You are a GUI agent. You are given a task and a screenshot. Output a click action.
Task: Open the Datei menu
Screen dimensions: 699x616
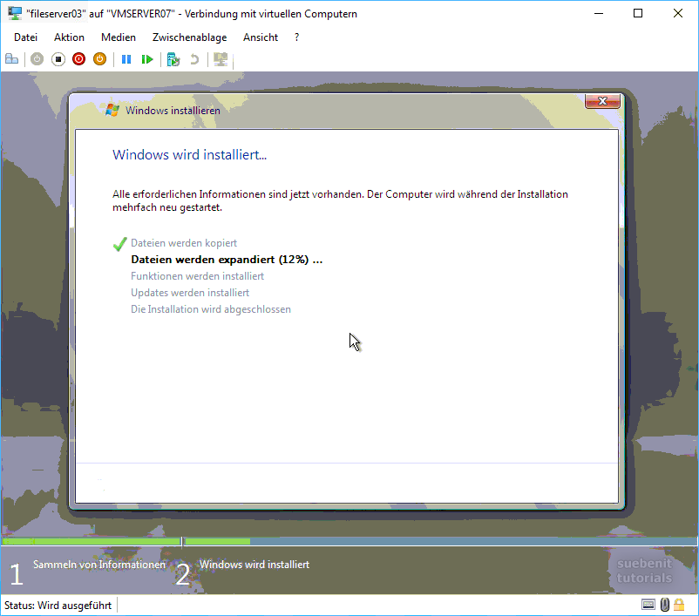[25, 37]
